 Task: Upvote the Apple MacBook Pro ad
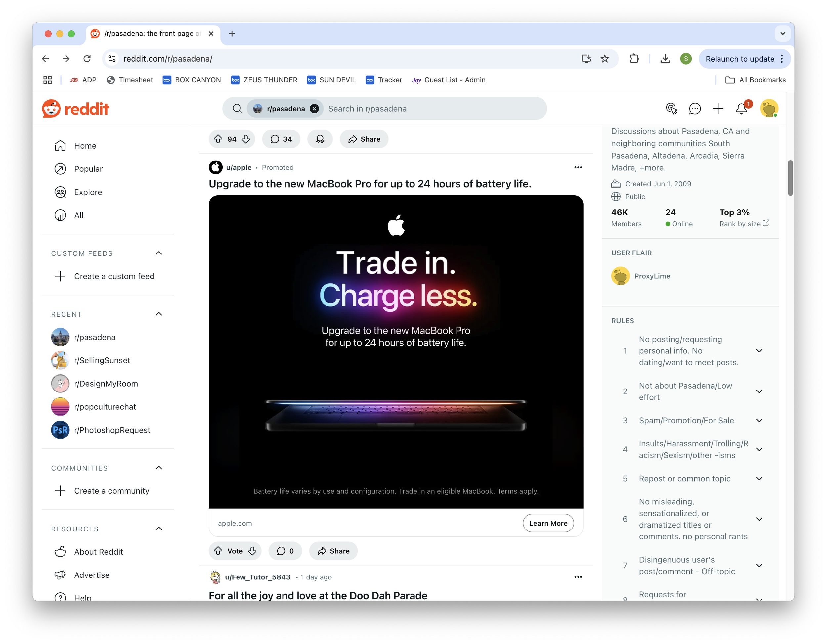click(218, 551)
